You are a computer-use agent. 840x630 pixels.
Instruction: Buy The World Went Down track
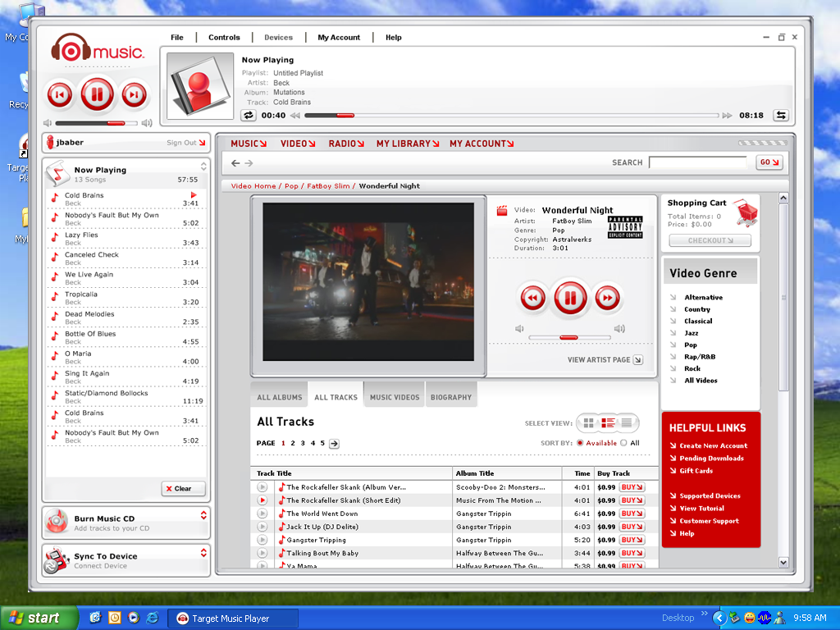(632, 514)
